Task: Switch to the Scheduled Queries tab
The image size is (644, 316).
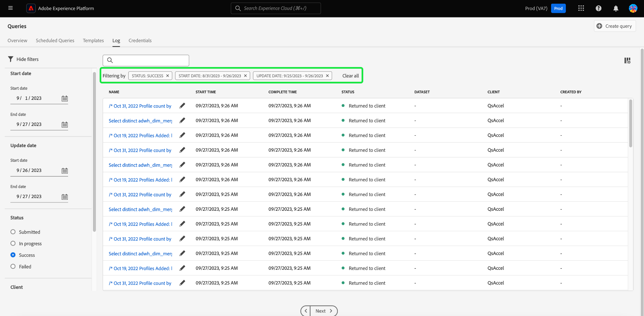Action: coord(55,41)
